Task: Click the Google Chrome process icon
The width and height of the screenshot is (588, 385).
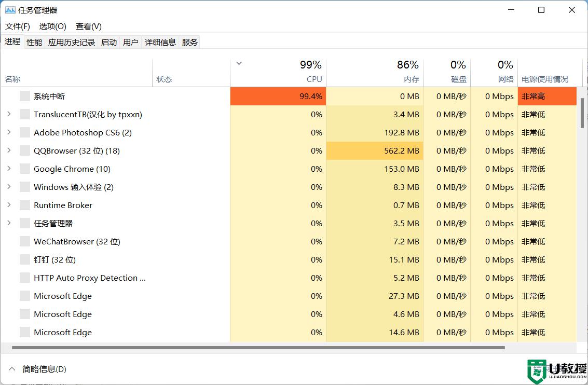Action: coord(25,169)
